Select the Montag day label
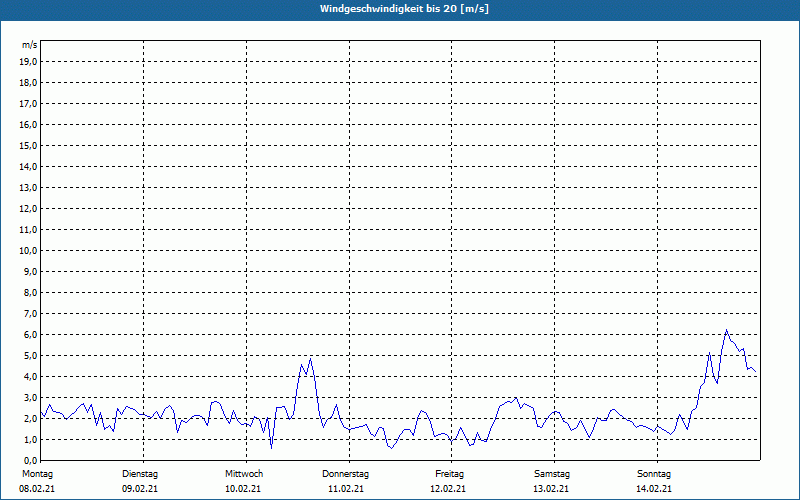Screen dimensions: 800x500 click(37, 474)
